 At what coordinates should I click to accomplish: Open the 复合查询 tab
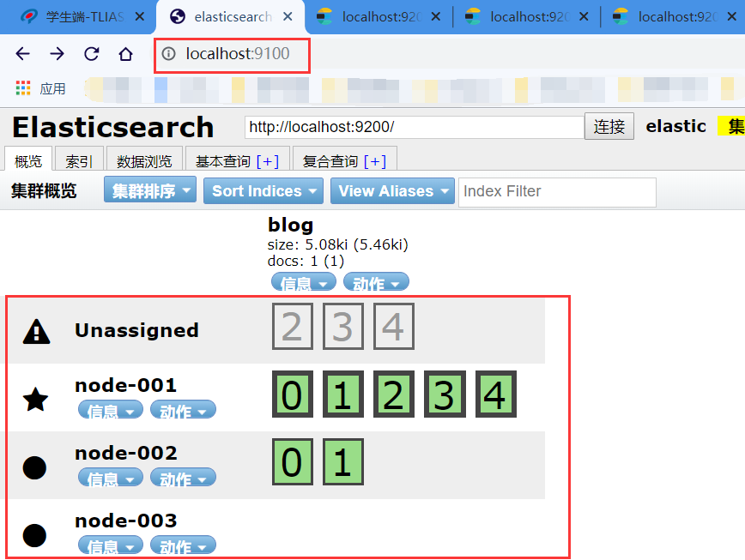point(330,161)
